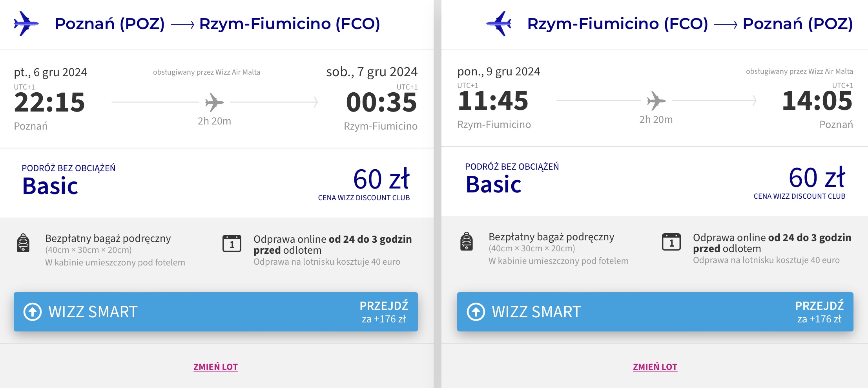Click the calendar check-in icon in return card
This screenshot has width=868, height=388.
point(671,242)
